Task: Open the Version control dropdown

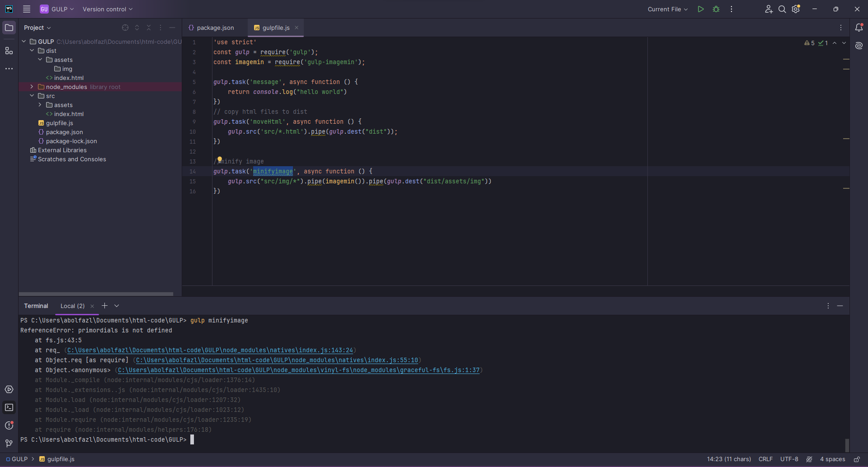Action: tap(108, 9)
